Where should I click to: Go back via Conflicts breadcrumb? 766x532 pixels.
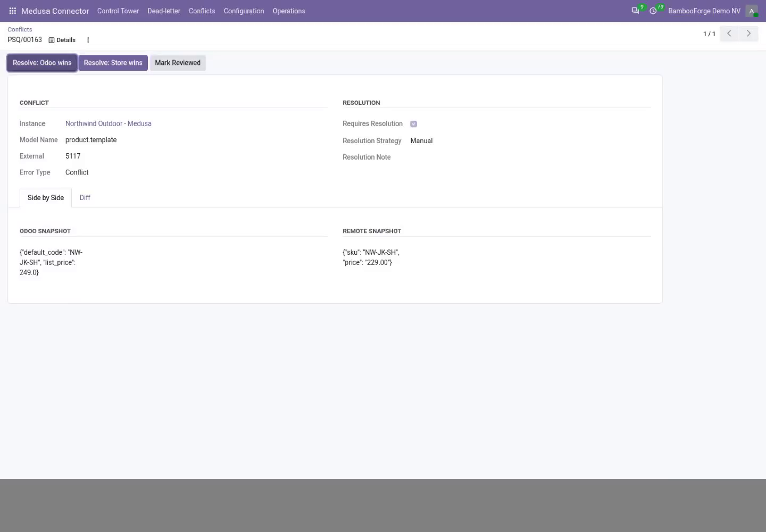point(20,29)
